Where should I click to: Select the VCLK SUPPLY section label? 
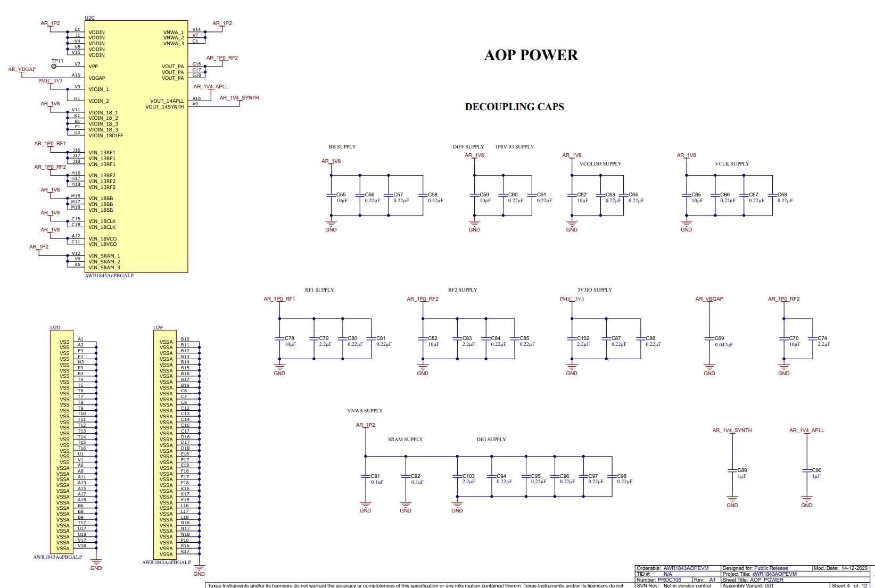[x=732, y=164]
